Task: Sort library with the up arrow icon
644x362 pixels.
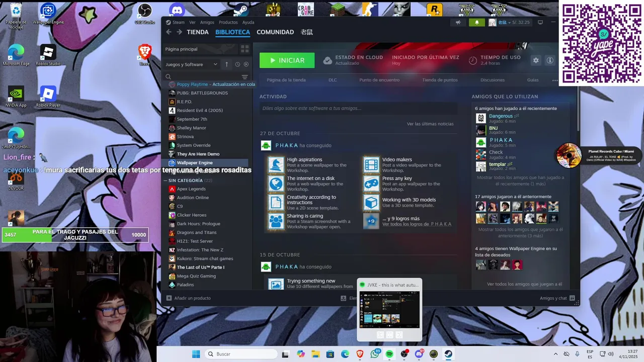Action: [226, 64]
